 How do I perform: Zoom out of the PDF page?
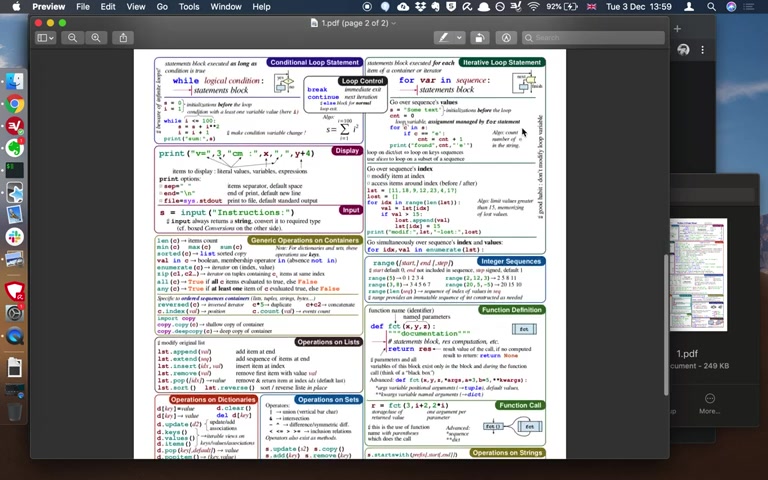coord(72,38)
